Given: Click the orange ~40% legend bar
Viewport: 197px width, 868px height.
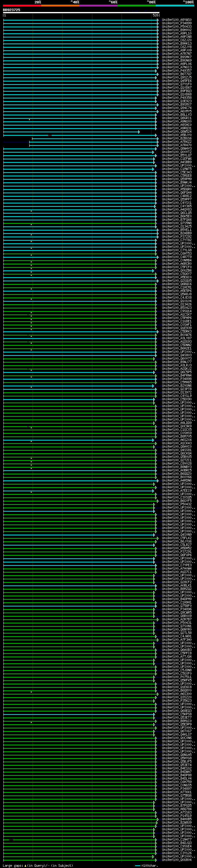Looking at the screenshot, I should coord(60,6).
